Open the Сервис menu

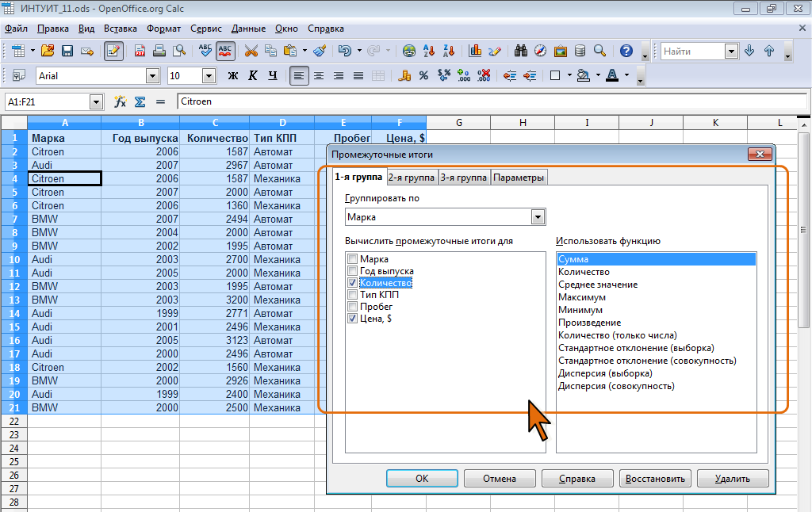click(x=205, y=29)
